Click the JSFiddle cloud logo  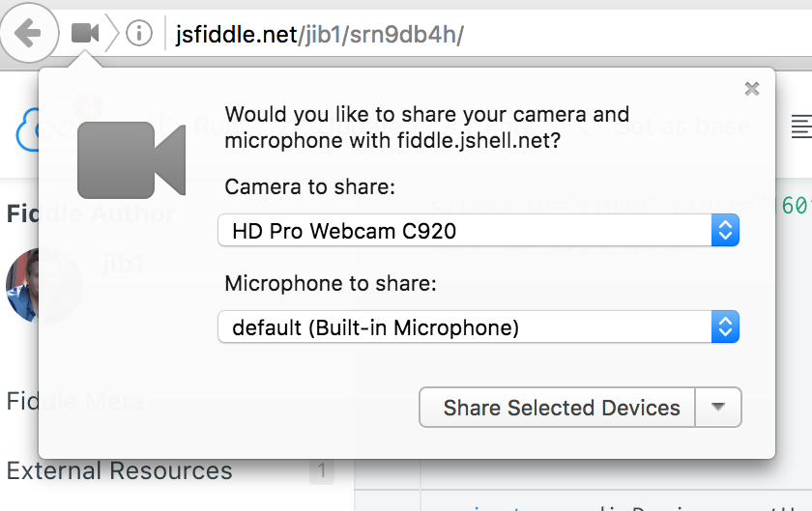click(27, 130)
